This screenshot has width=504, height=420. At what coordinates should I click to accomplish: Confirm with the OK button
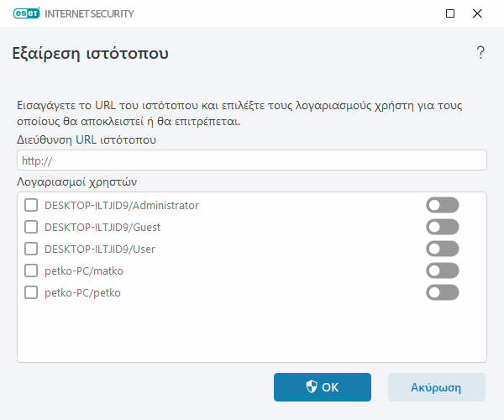pyautogui.click(x=322, y=387)
